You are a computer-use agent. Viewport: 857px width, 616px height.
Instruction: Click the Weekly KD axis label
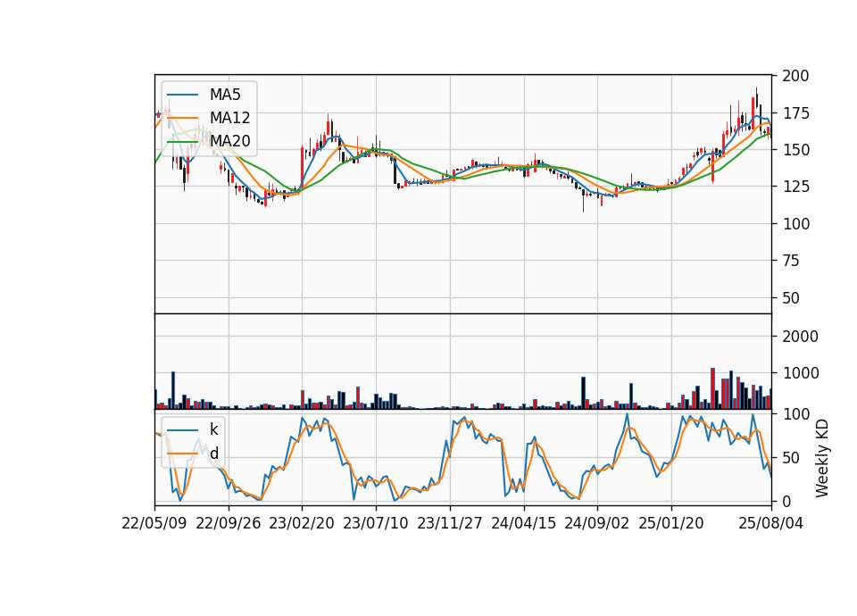(822, 458)
